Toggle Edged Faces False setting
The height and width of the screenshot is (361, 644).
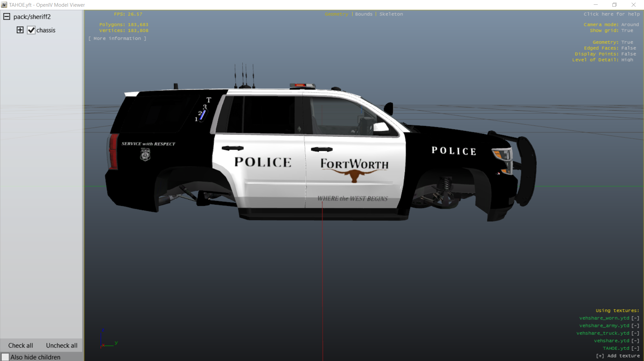click(628, 48)
